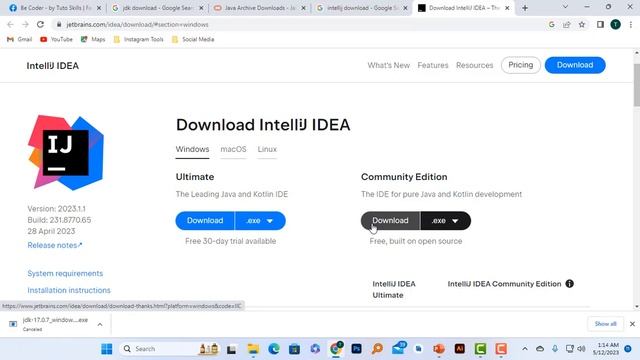This screenshot has width=640, height=360.
Task: Open the Pricing page
Action: pyautogui.click(x=520, y=65)
